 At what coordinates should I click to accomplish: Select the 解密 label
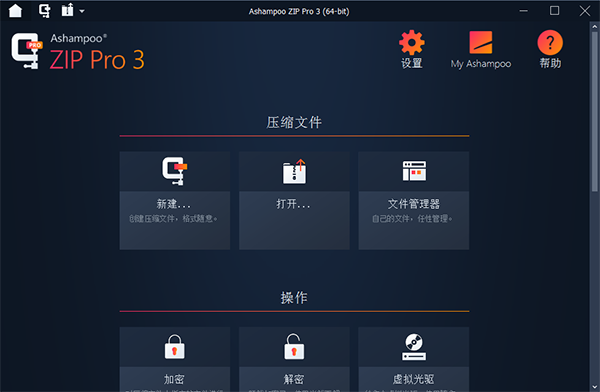[293, 379]
